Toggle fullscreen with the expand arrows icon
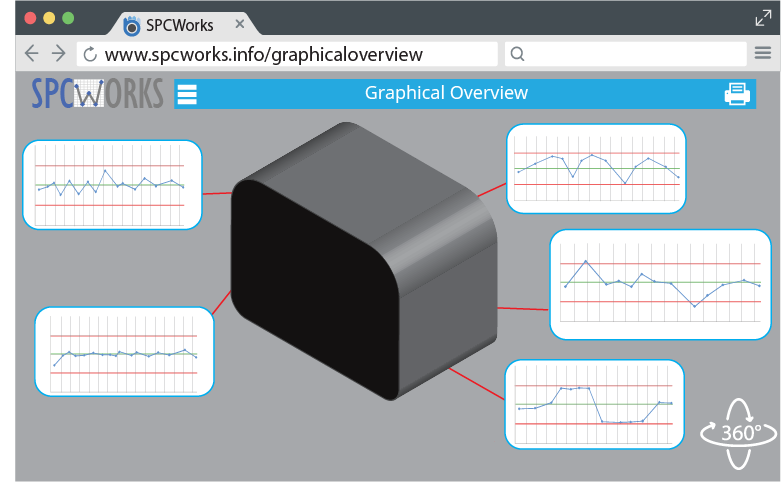This screenshot has width=781, height=482. (x=763, y=17)
